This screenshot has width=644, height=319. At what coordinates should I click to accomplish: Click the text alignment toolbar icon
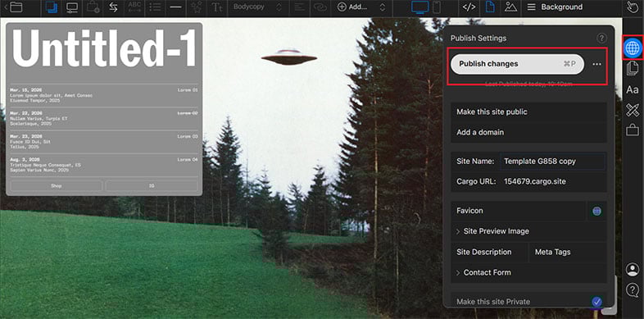[x=300, y=7]
